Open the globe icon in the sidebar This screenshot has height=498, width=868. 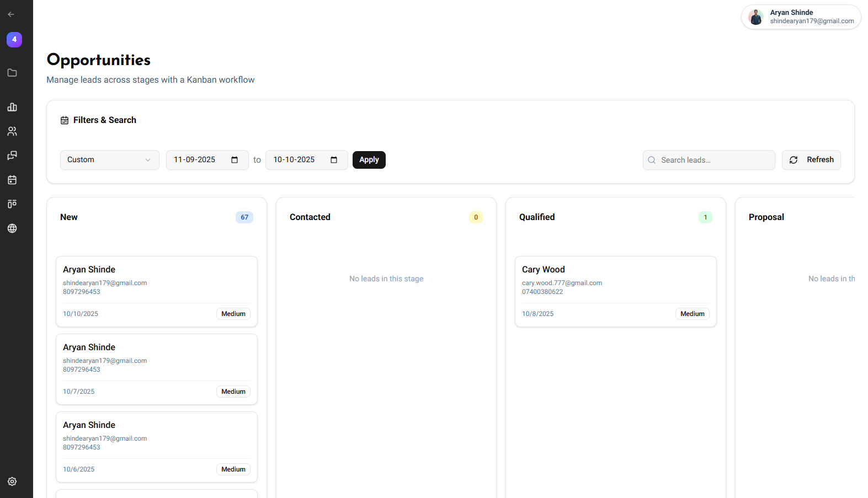(x=12, y=228)
